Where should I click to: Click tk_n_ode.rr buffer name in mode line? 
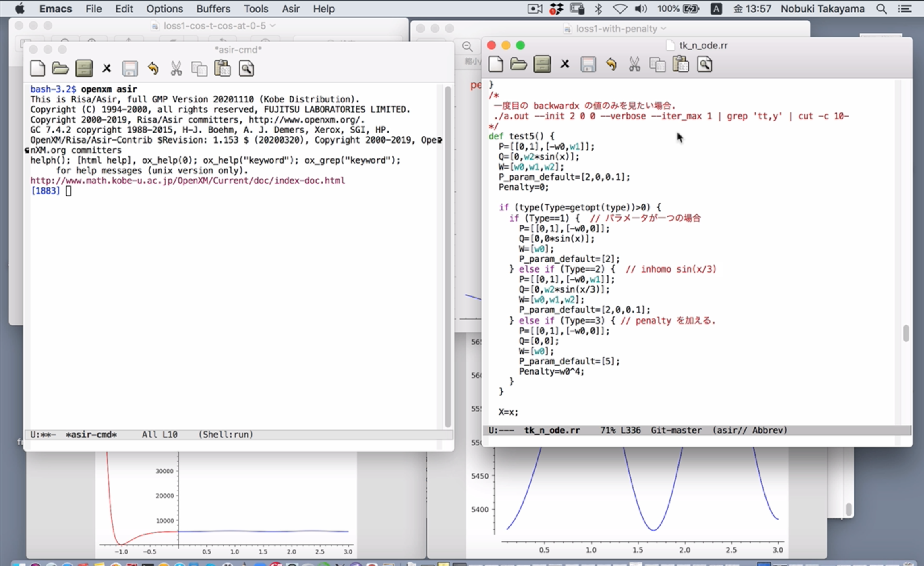552,430
